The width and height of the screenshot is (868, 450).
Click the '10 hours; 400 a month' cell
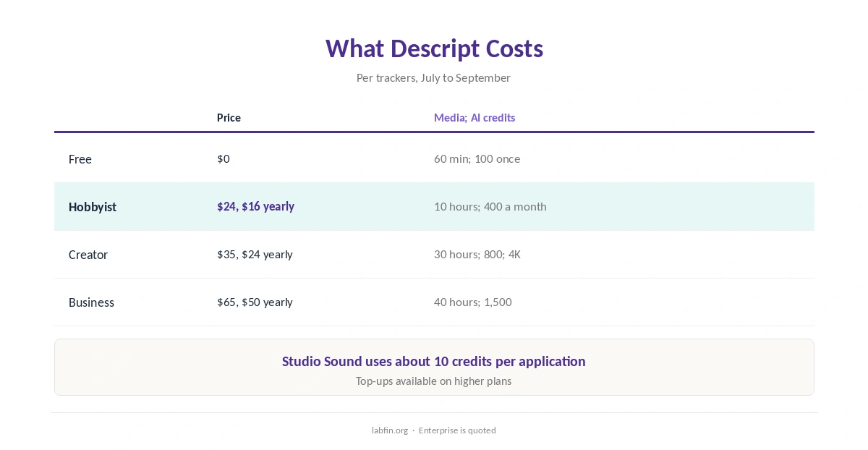[490, 206]
